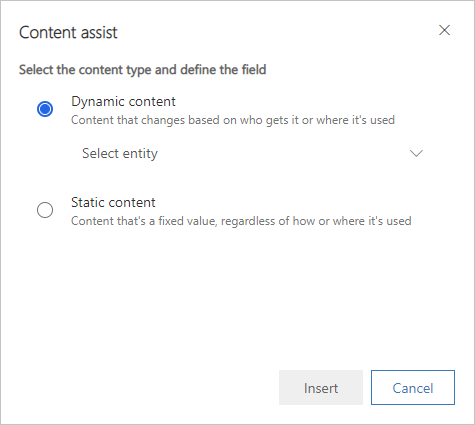Click the grey Insert button

tap(321, 388)
